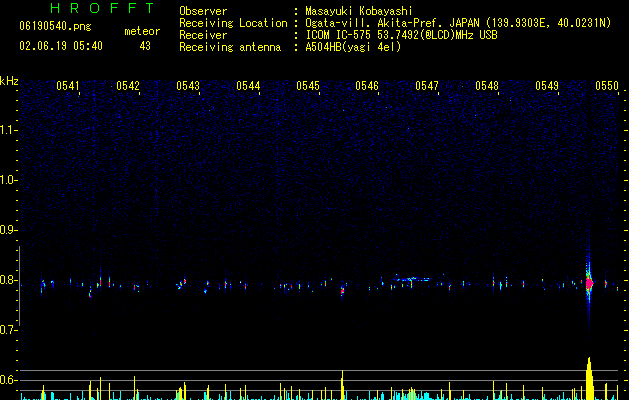Click the 0541 time marker

[x=67, y=86]
